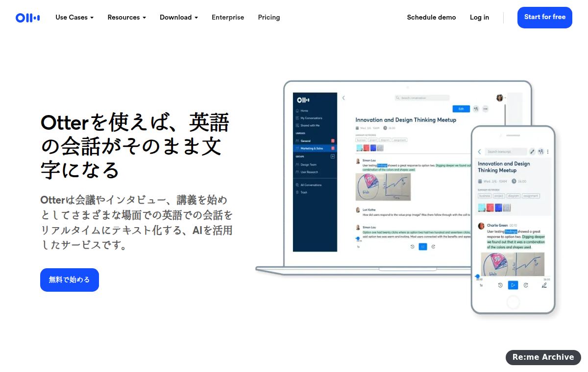
Task: Click the blue pause button on laptop
Action: coord(423,247)
